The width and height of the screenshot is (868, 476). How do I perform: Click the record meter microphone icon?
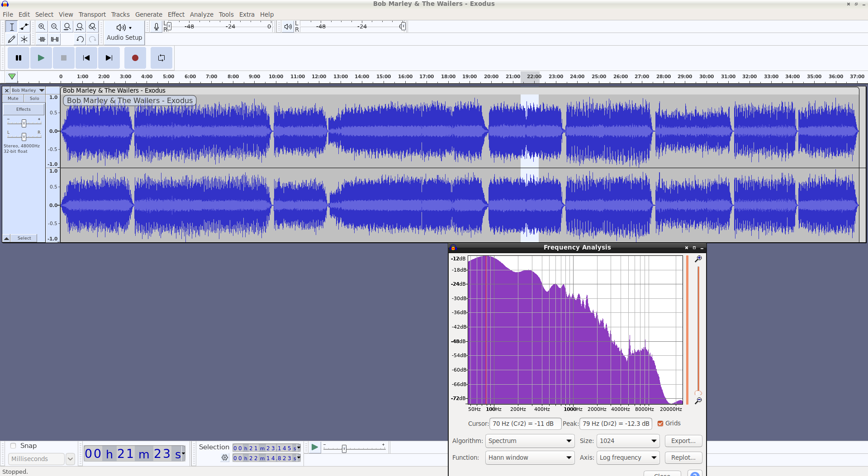coord(157,27)
